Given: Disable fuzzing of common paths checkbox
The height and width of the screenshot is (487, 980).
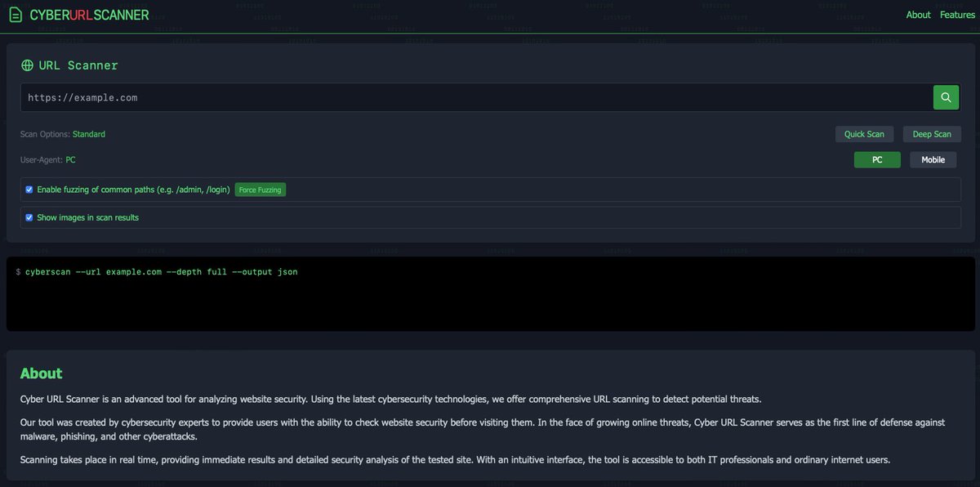Looking at the screenshot, I should (29, 189).
